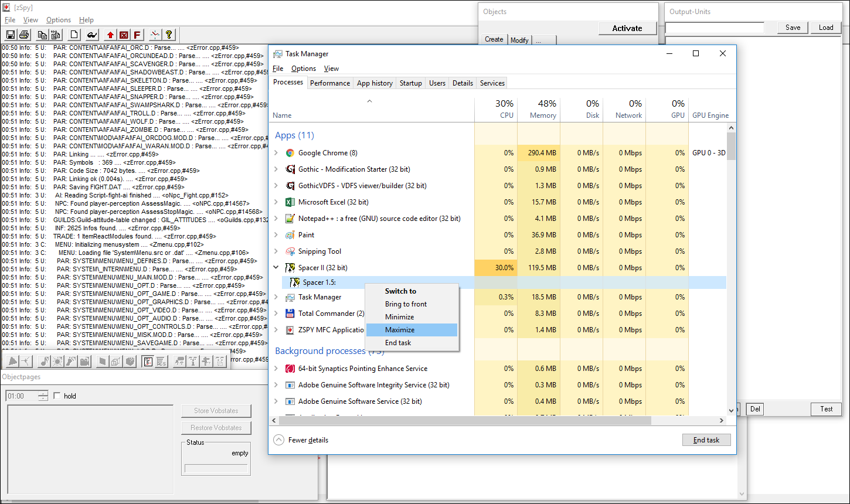Expand the Notepad++ process row
This screenshot has height=504, width=850.
pyautogui.click(x=276, y=219)
